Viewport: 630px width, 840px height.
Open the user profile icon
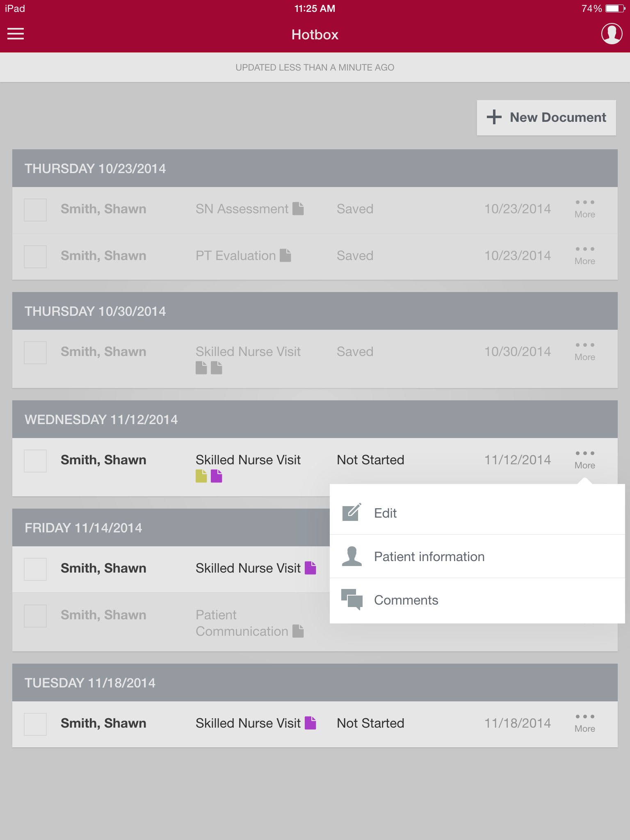point(612,34)
